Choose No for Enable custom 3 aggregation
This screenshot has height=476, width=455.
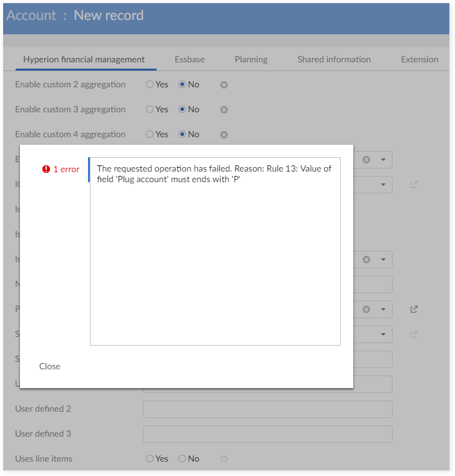click(182, 110)
